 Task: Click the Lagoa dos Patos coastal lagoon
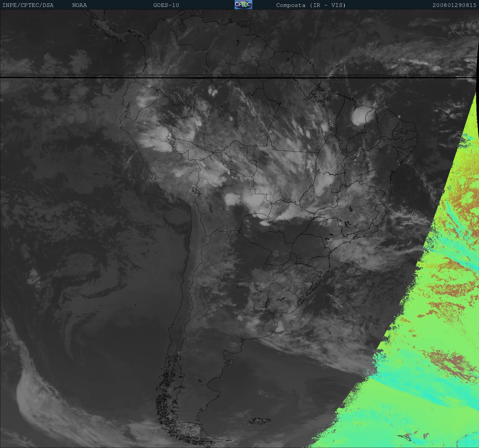point(313,289)
